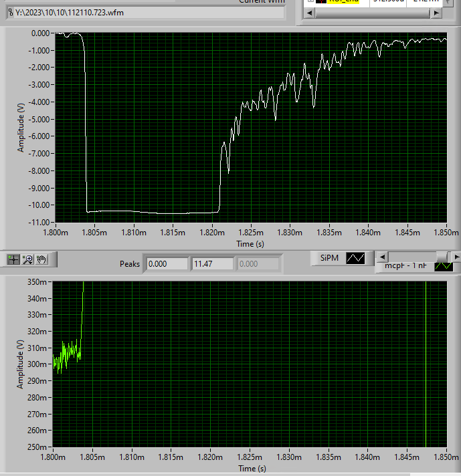
Task: Select the cursor crosshair tool in graph palette
Action: [13, 259]
